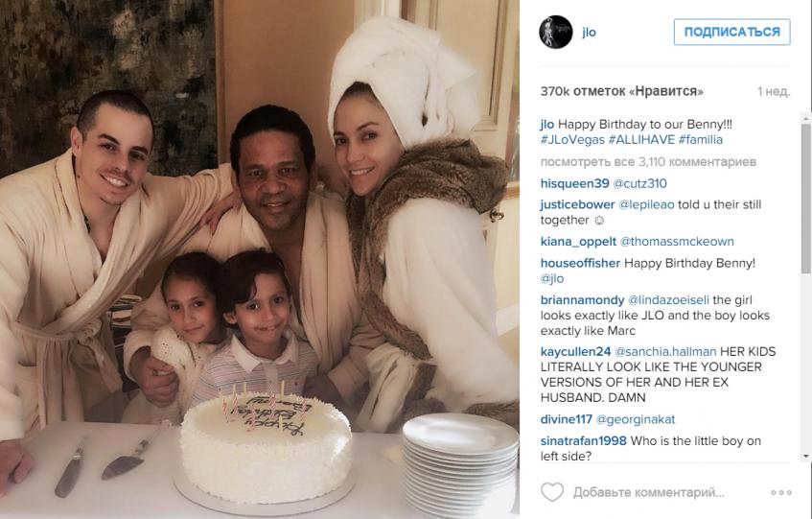
Task: Open kiana_oppelt commenter profile
Action: [x=578, y=242]
